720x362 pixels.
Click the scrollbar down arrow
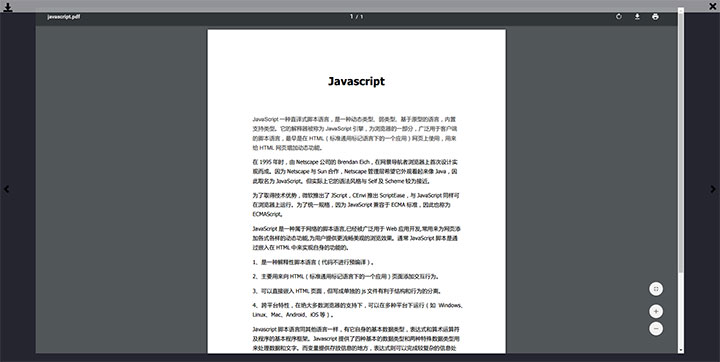[x=681, y=351]
